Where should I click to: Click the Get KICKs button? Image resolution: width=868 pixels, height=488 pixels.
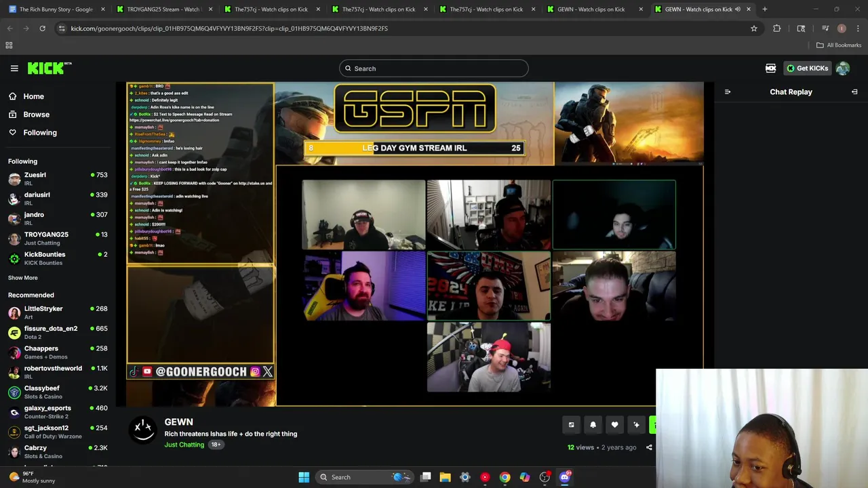point(808,68)
